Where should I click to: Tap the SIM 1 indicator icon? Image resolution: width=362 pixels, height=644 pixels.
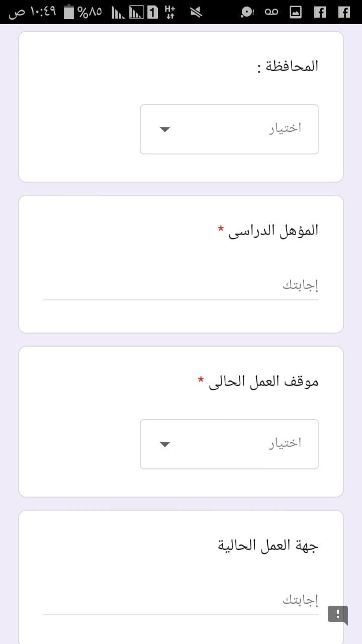click(x=152, y=12)
